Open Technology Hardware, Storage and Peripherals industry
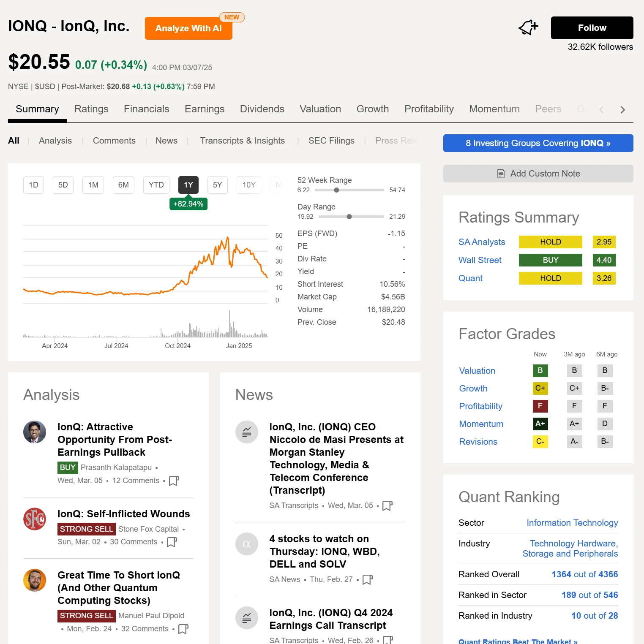 570,549
